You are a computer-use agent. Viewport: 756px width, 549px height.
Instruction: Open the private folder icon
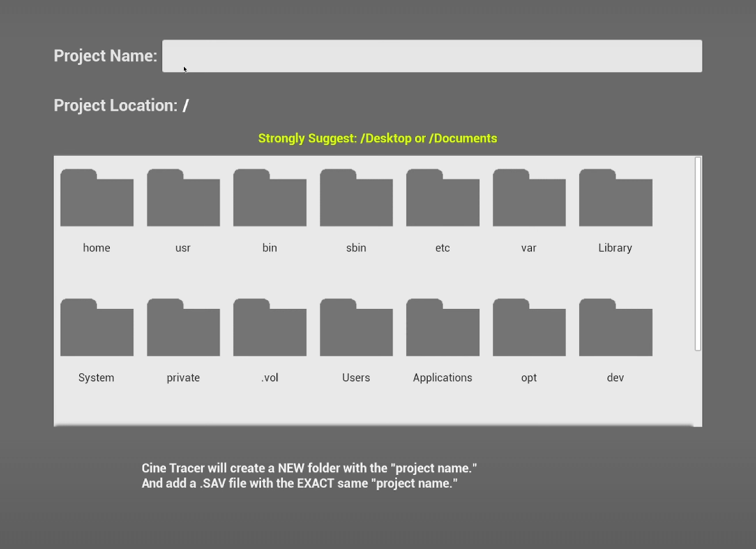pyautogui.click(x=183, y=327)
